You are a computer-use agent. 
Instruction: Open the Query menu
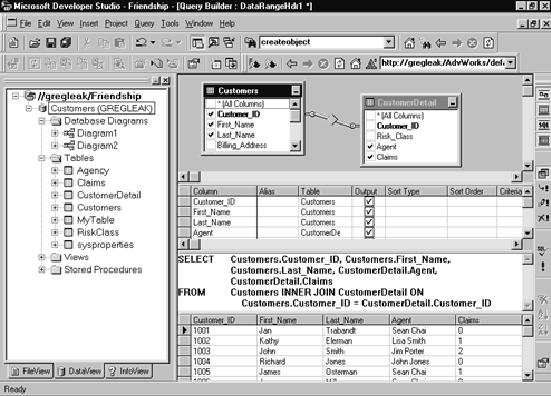tap(144, 24)
